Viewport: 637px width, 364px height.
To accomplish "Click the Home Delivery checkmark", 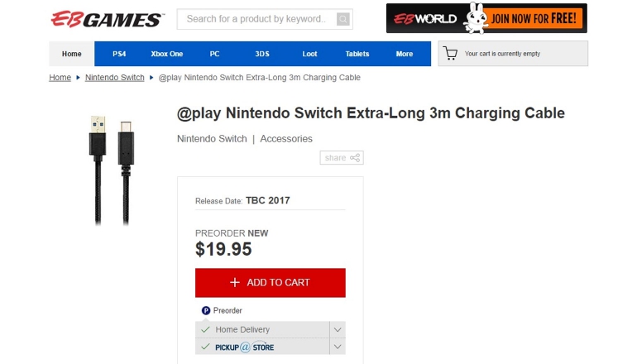I will click(205, 329).
